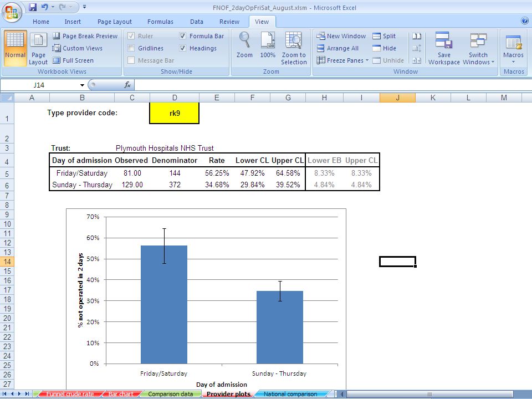Image resolution: width=532 pixels, height=399 pixels.
Task: Open Custom Views dialog
Action: tap(78, 48)
